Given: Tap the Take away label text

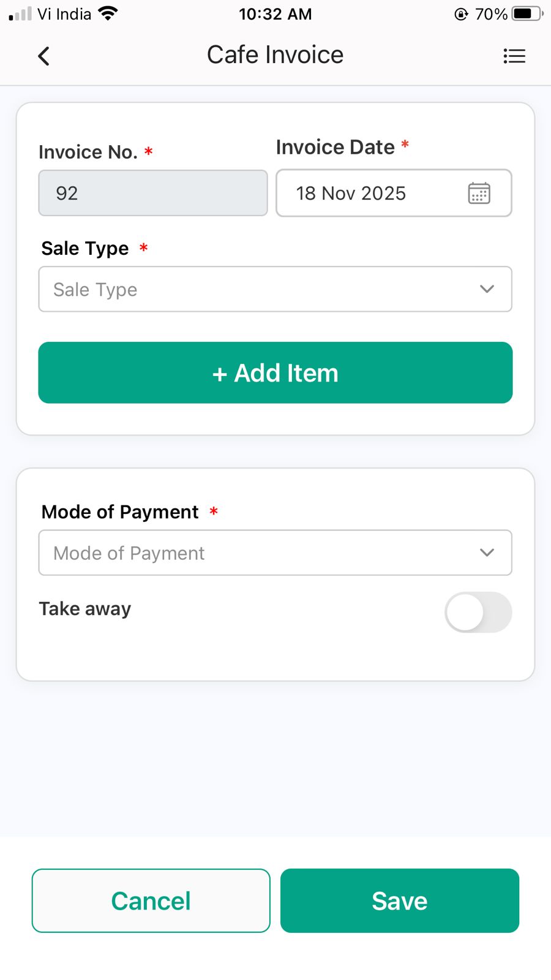Looking at the screenshot, I should click(85, 609).
